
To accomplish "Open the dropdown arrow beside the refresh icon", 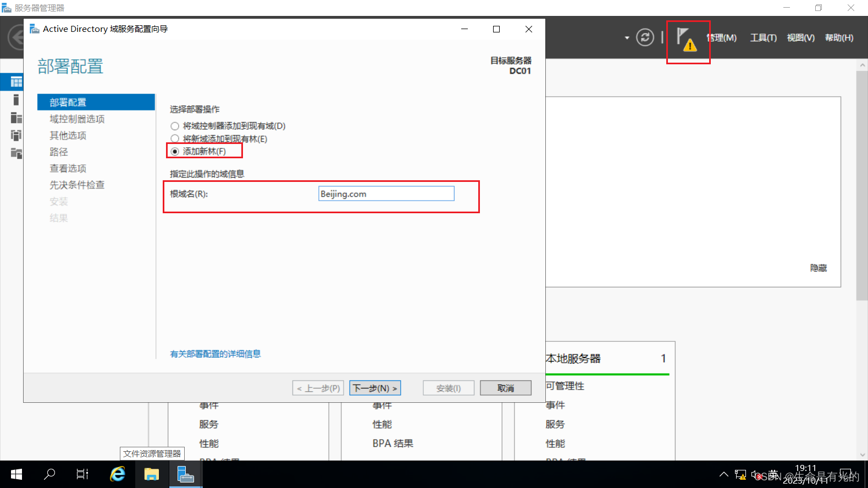I will 627,38.
